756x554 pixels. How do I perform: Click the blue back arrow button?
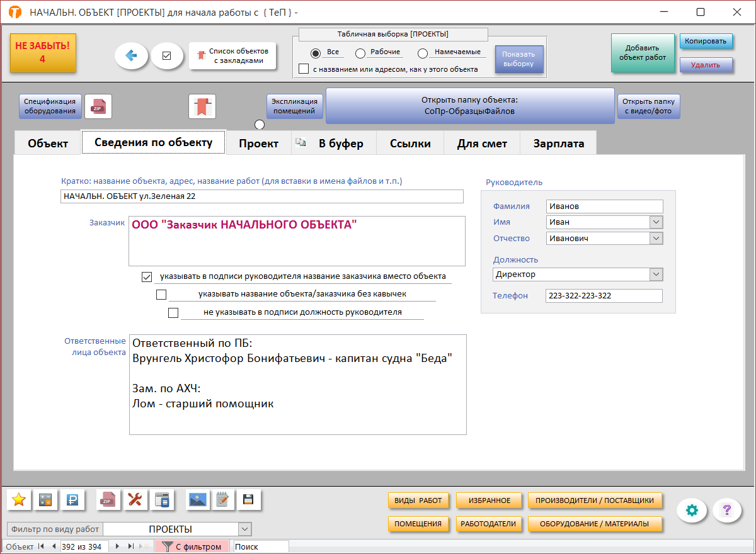coord(131,55)
